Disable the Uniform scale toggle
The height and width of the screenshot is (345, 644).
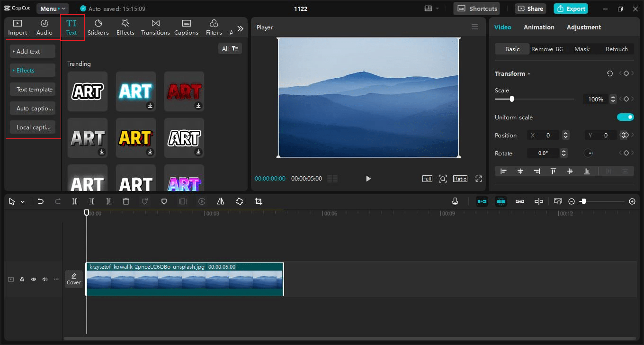click(625, 117)
